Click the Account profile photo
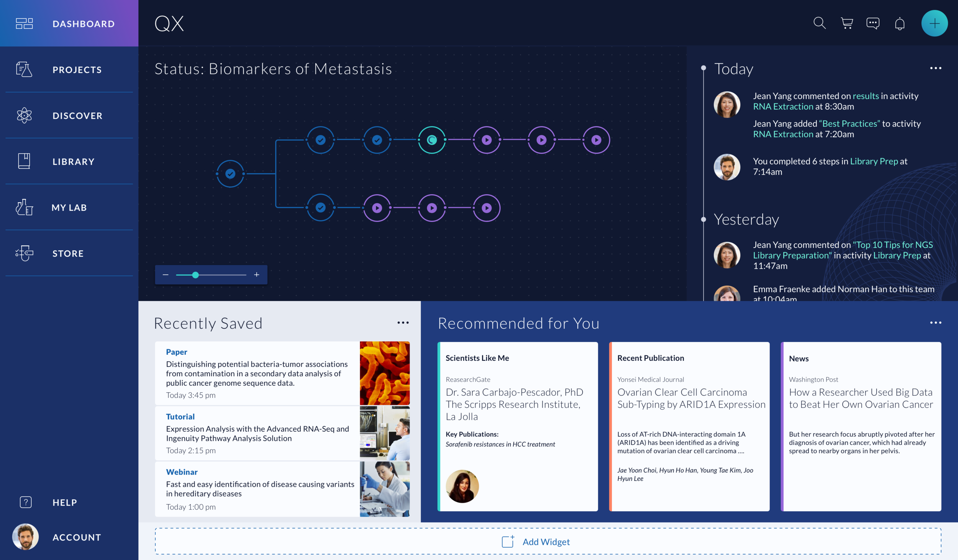 pos(25,537)
